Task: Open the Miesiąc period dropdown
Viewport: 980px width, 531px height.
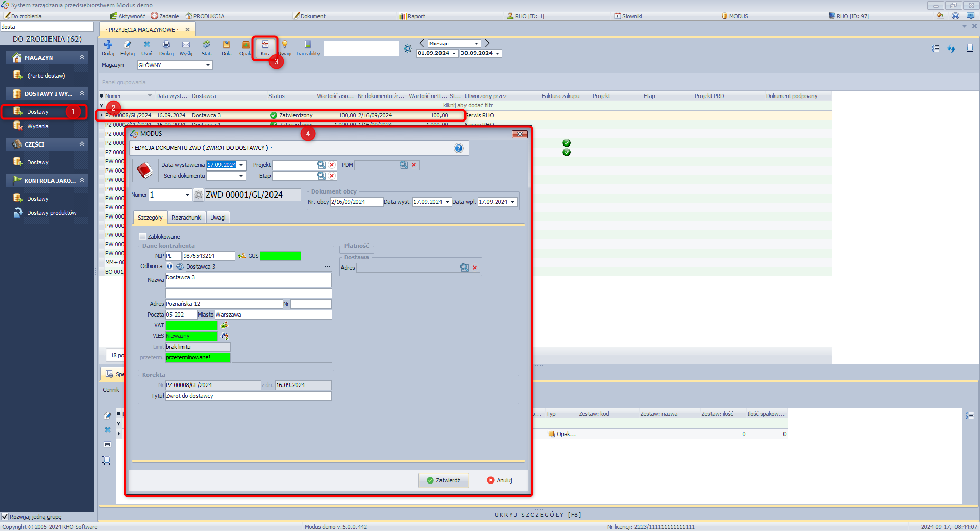Action: tap(476, 44)
